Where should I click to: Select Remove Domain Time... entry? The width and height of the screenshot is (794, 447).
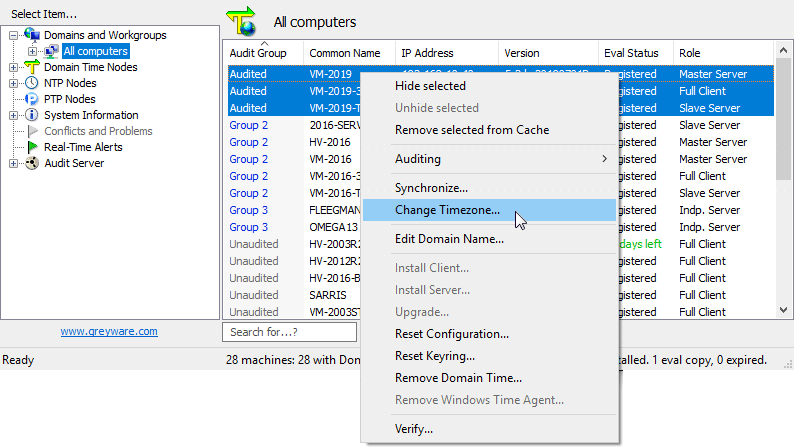click(489, 378)
